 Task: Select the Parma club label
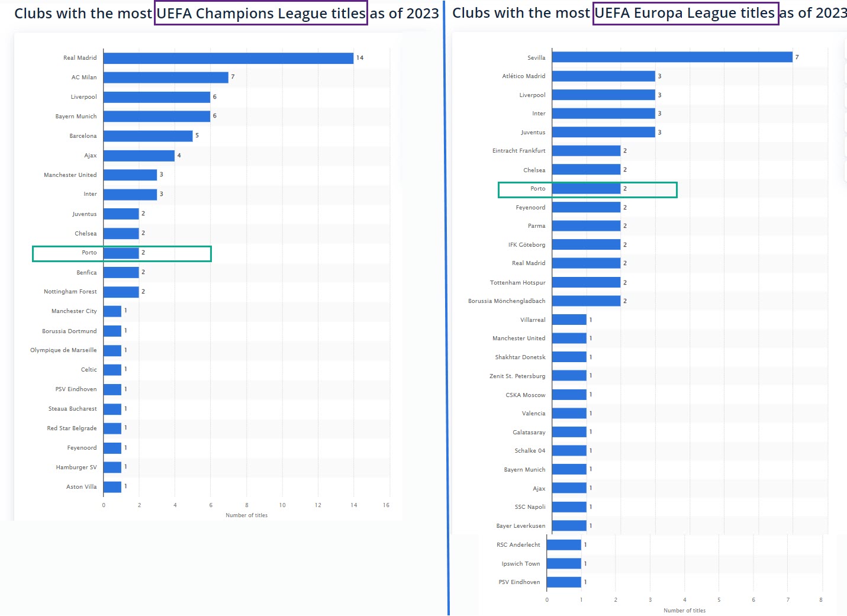click(537, 226)
